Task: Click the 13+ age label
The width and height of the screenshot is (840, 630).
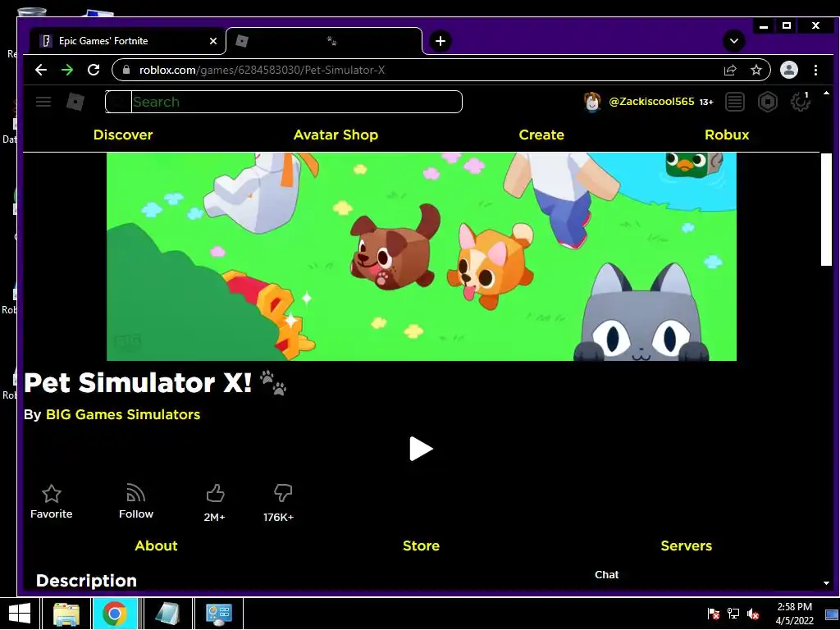Action: pos(706,102)
